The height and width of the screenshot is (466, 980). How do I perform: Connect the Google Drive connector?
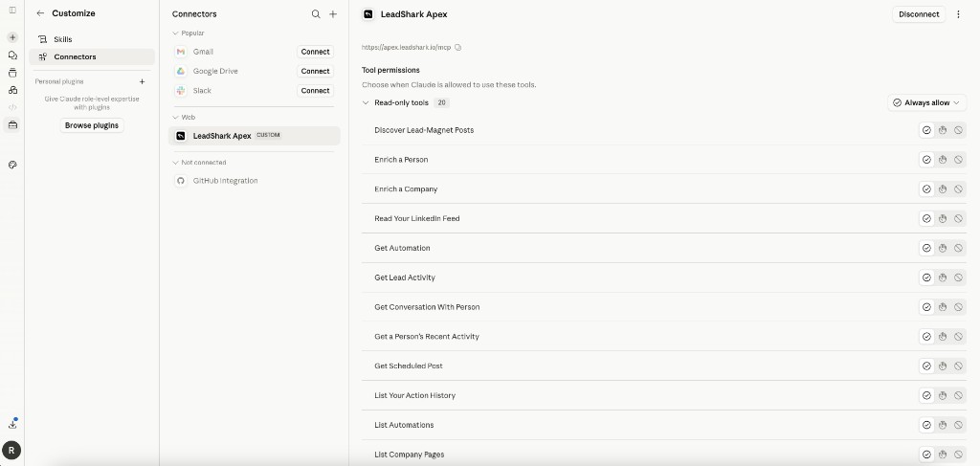[315, 71]
